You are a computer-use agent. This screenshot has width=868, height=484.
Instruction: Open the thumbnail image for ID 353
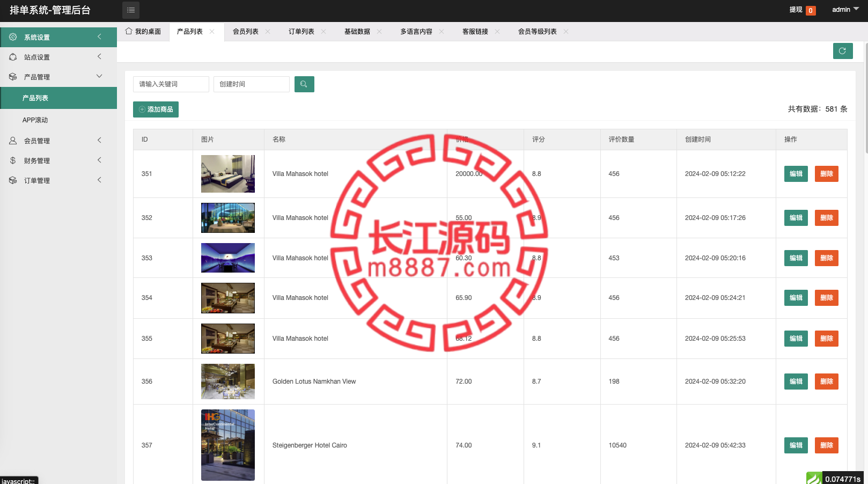(228, 258)
